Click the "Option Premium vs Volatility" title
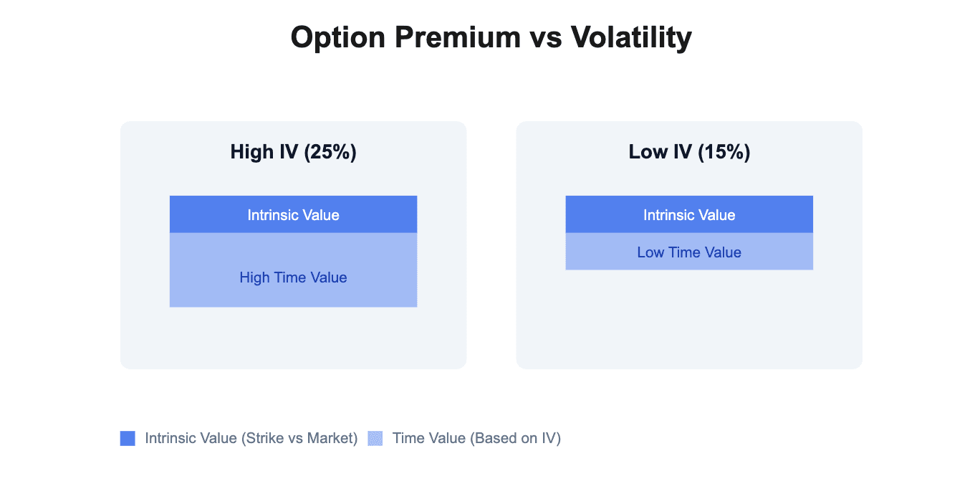Viewport: 980px width, 489px height. (491, 37)
